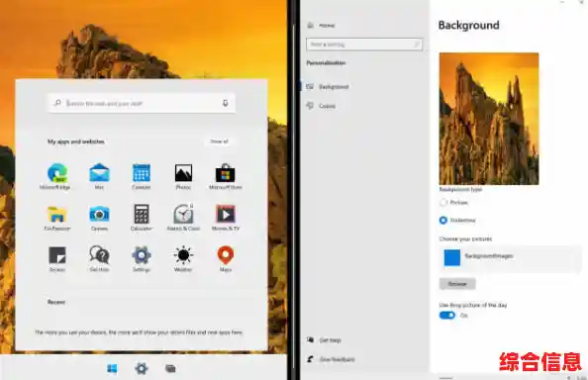Open Task View on the taskbar
This screenshot has width=588, height=380.
(x=170, y=369)
